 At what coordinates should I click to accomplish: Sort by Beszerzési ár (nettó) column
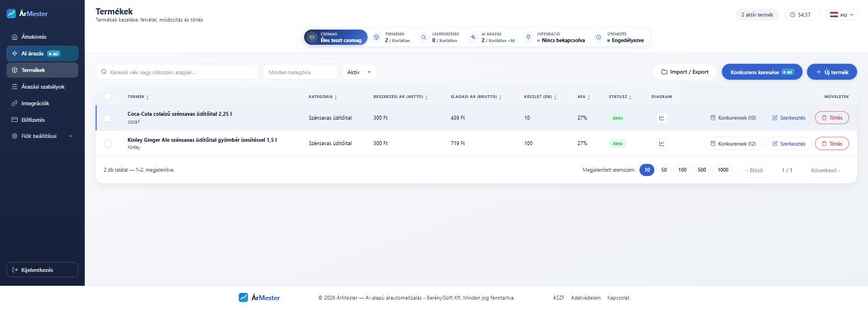coord(401,97)
